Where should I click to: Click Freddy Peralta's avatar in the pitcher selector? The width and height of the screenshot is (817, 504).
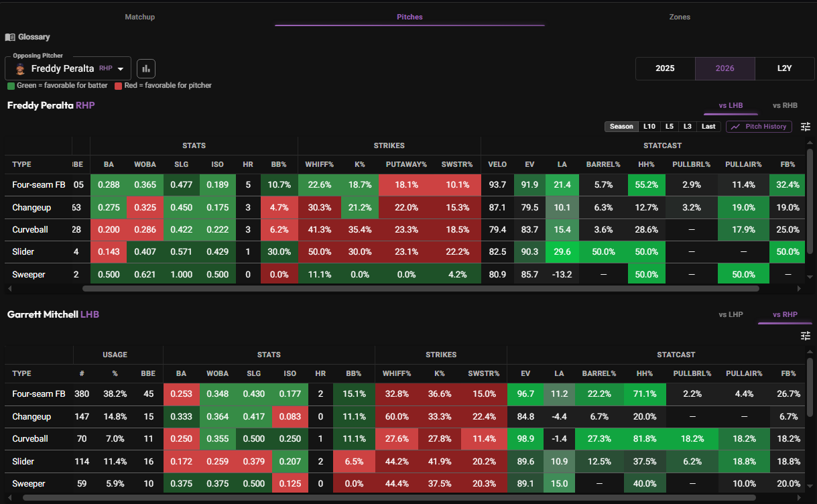tap(21, 69)
